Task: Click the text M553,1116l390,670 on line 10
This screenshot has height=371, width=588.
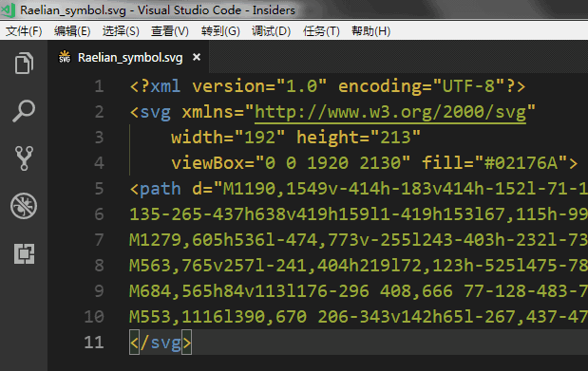Action: (x=218, y=317)
